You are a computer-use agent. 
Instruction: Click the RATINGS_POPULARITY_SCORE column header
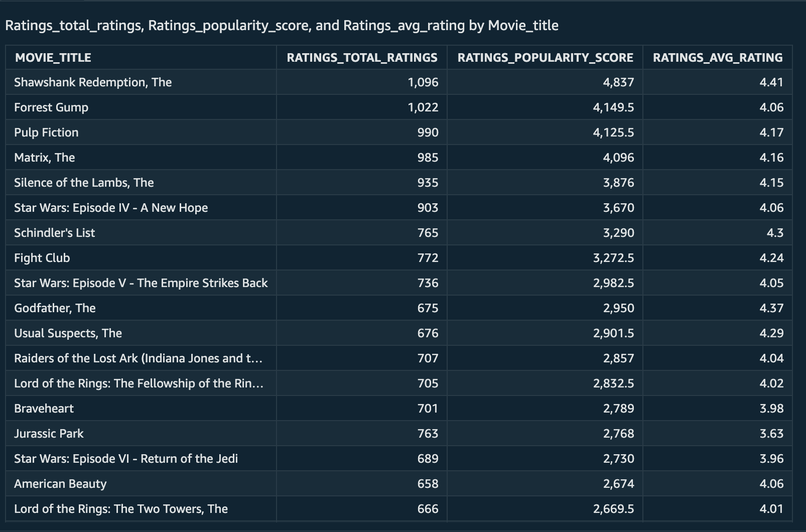pyautogui.click(x=545, y=58)
